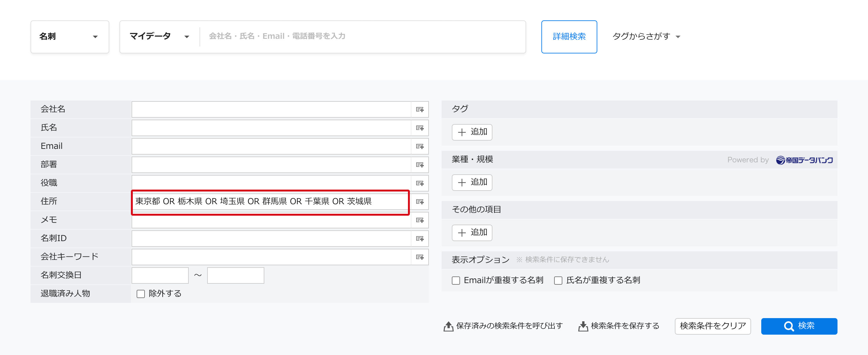Enable 氏名が重複する名刺 checkbox
The width and height of the screenshot is (868, 355).
click(x=558, y=281)
